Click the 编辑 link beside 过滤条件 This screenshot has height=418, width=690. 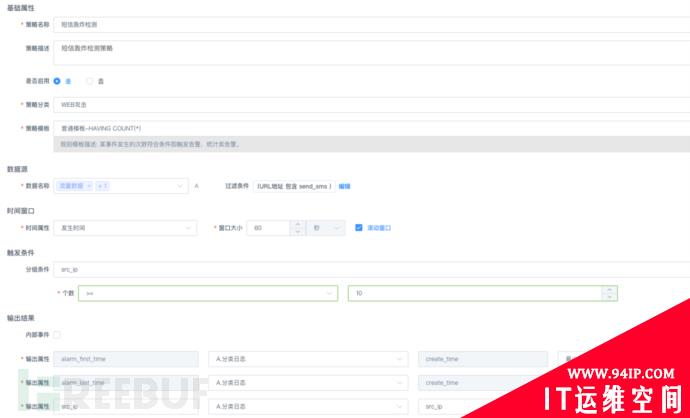[x=345, y=186]
